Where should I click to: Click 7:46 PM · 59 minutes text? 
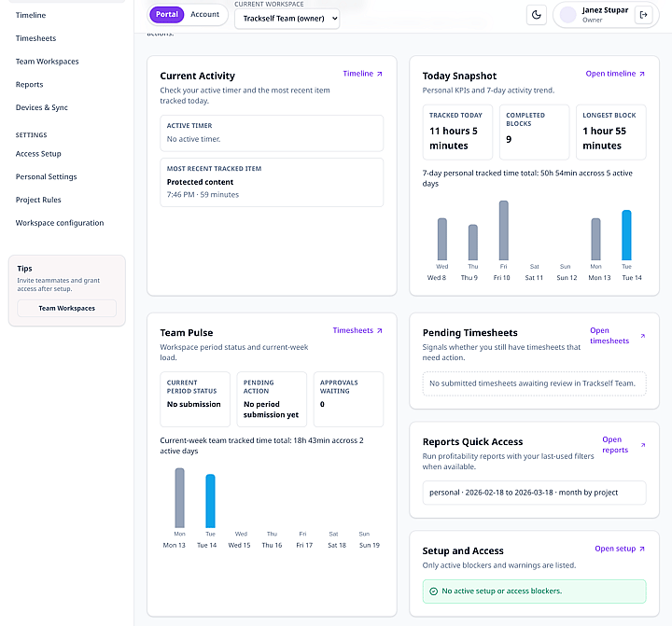203,195
